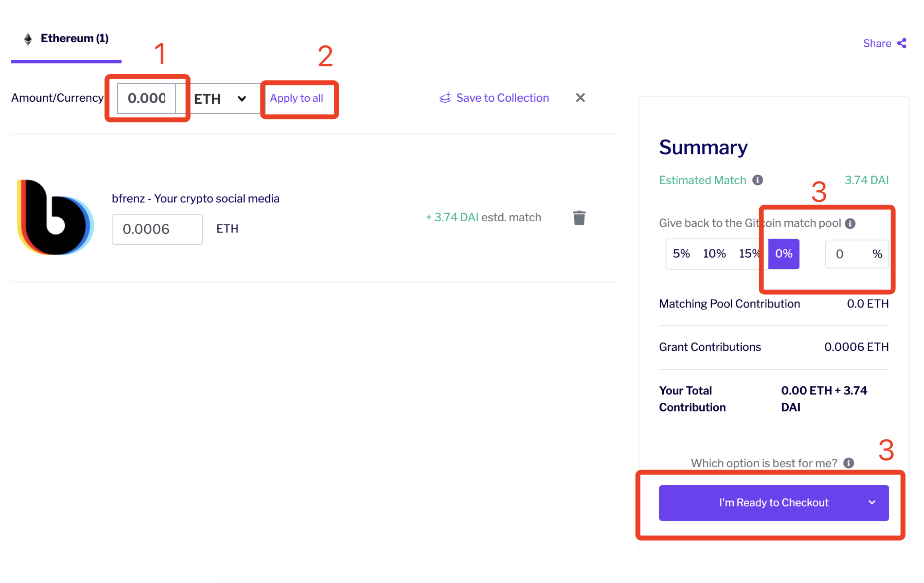The image size is (924, 583).
Task: Open the ETH currency dropdown
Action: [x=220, y=98]
